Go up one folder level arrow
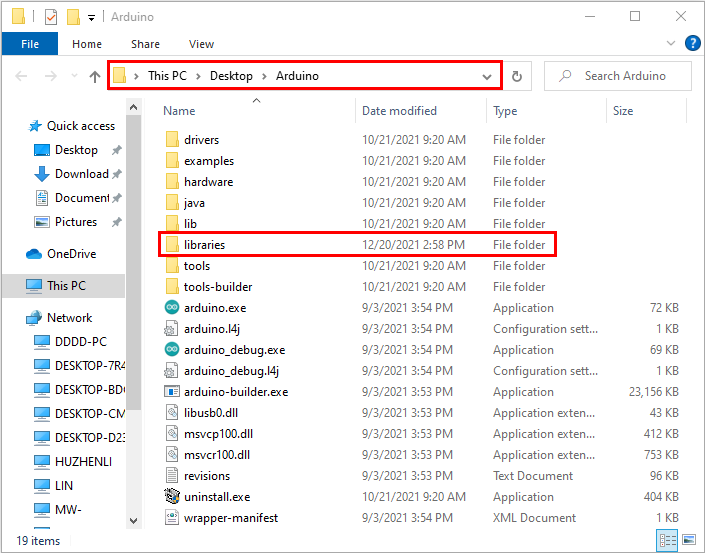705x553 pixels. (94, 76)
